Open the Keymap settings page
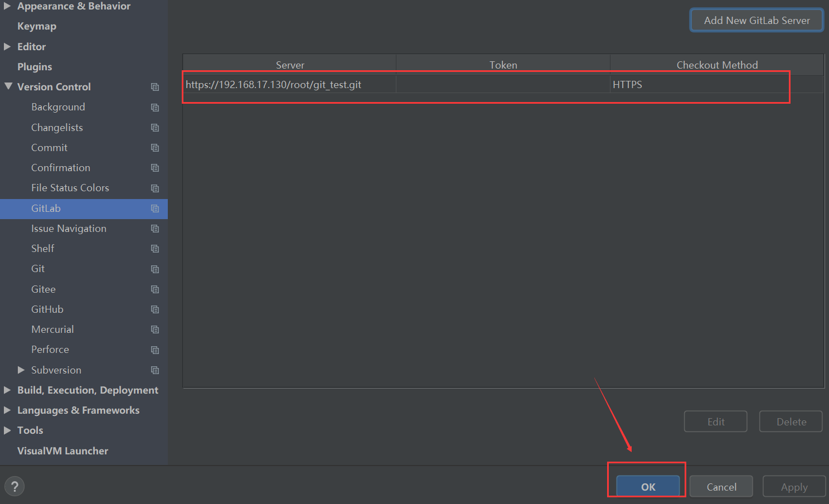Image resolution: width=829 pixels, height=504 pixels. point(37,26)
